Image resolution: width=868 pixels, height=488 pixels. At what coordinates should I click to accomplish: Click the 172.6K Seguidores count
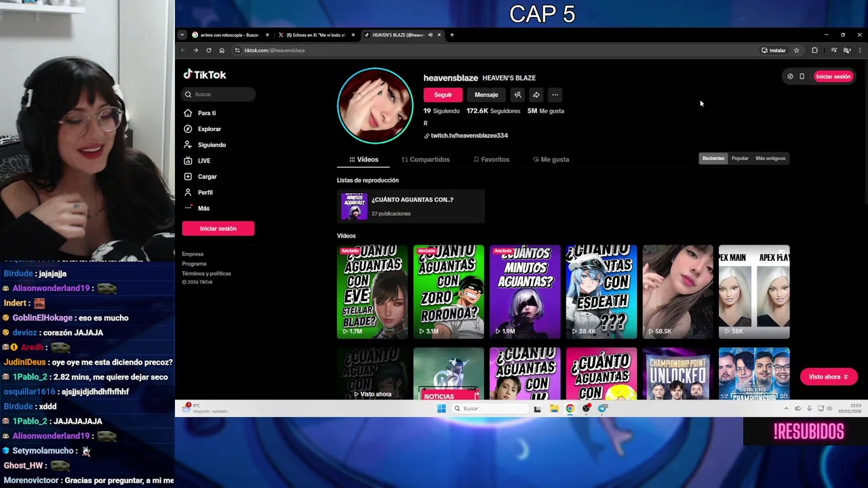click(493, 110)
